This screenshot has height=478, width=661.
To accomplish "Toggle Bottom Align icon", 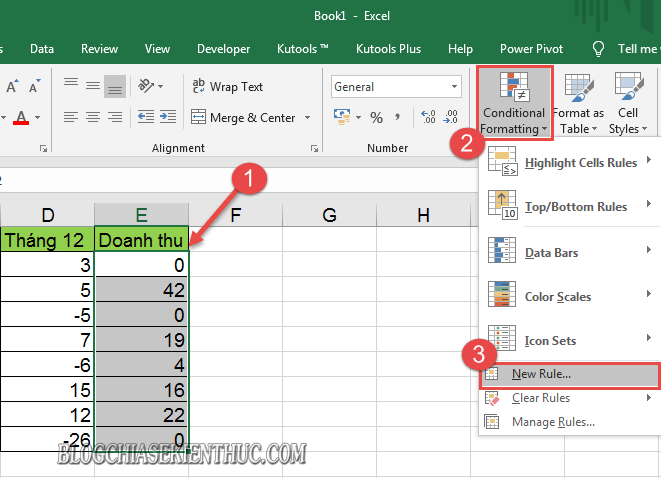I will 115,86.
